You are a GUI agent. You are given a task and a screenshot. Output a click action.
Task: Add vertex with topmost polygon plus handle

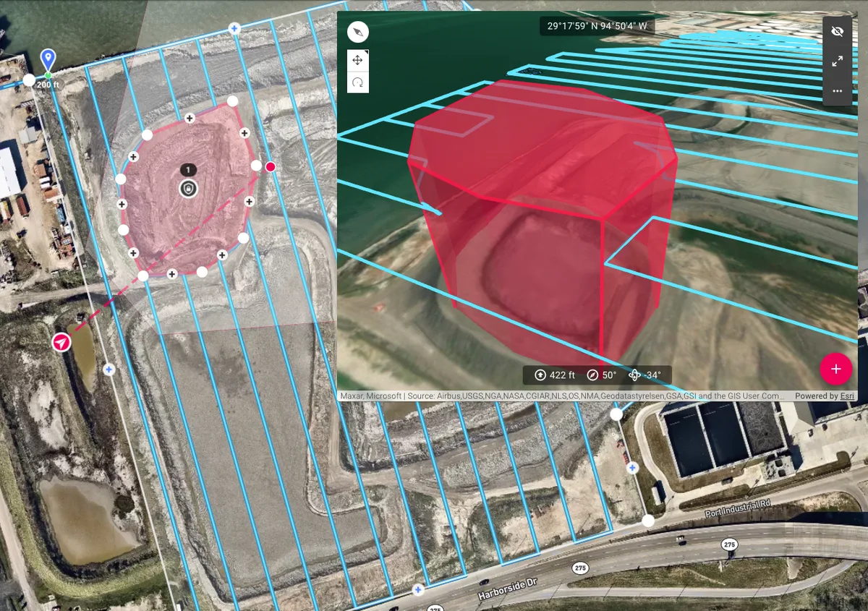click(190, 117)
